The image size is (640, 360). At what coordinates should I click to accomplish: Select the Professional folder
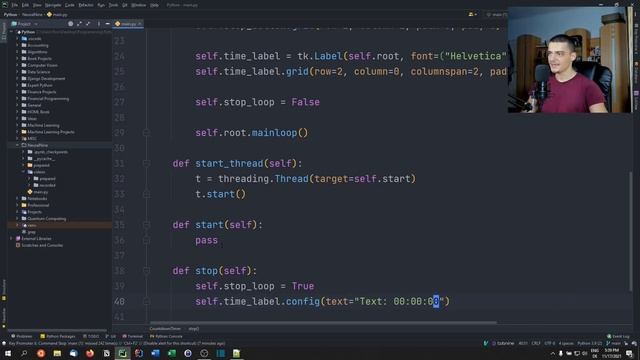tap(38, 205)
